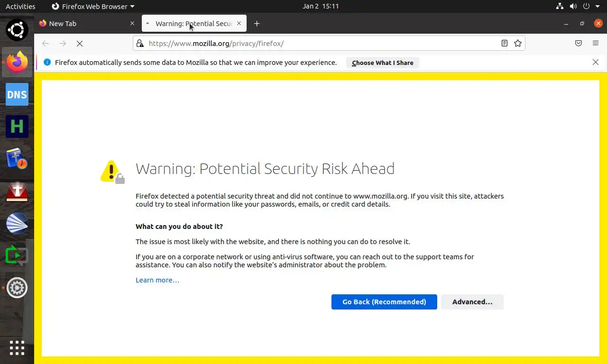
Task: Open Save to Pocket icon
Action: point(579,44)
